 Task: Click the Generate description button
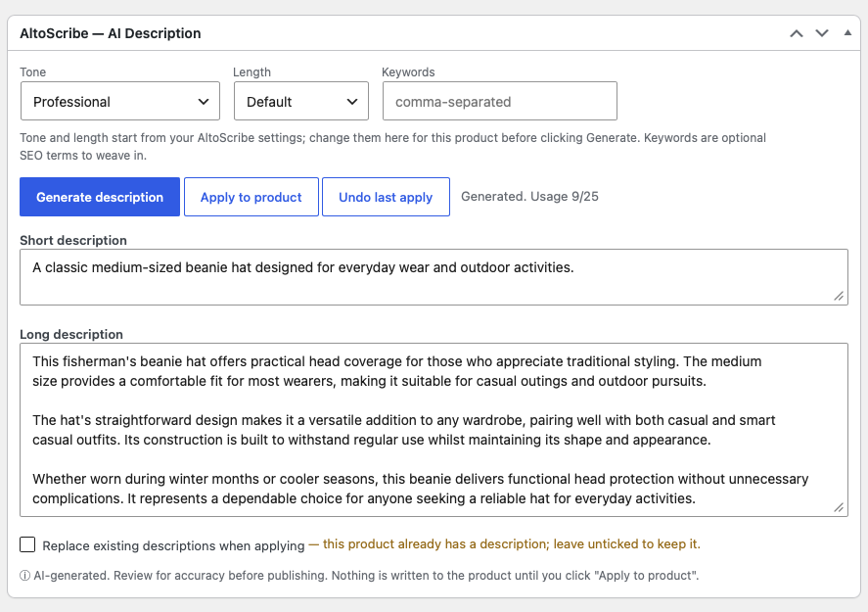point(100,197)
